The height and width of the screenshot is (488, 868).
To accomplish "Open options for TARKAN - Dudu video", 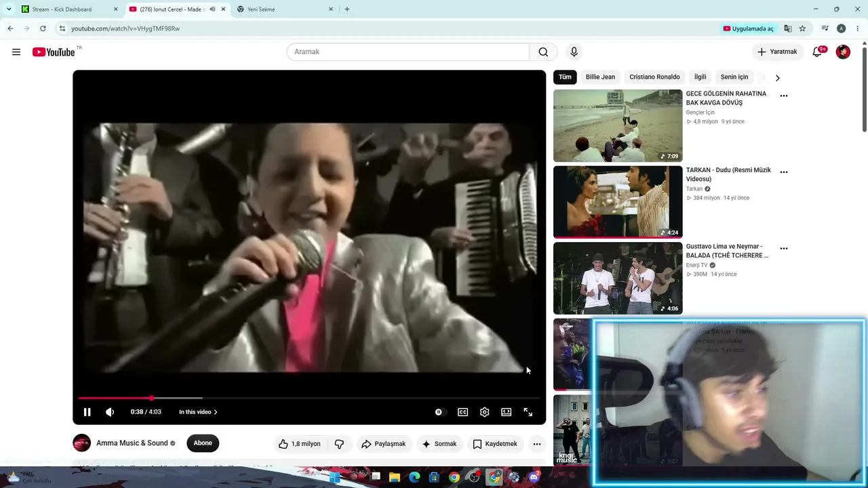I will coord(784,172).
